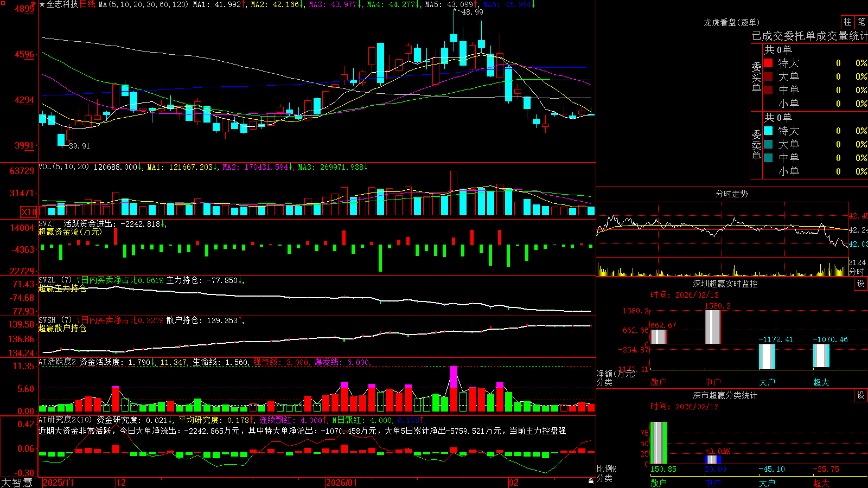Image resolution: width=868 pixels, height=488 pixels.
Task: Click 散户持仓: 139.353 value
Action: pos(205,320)
